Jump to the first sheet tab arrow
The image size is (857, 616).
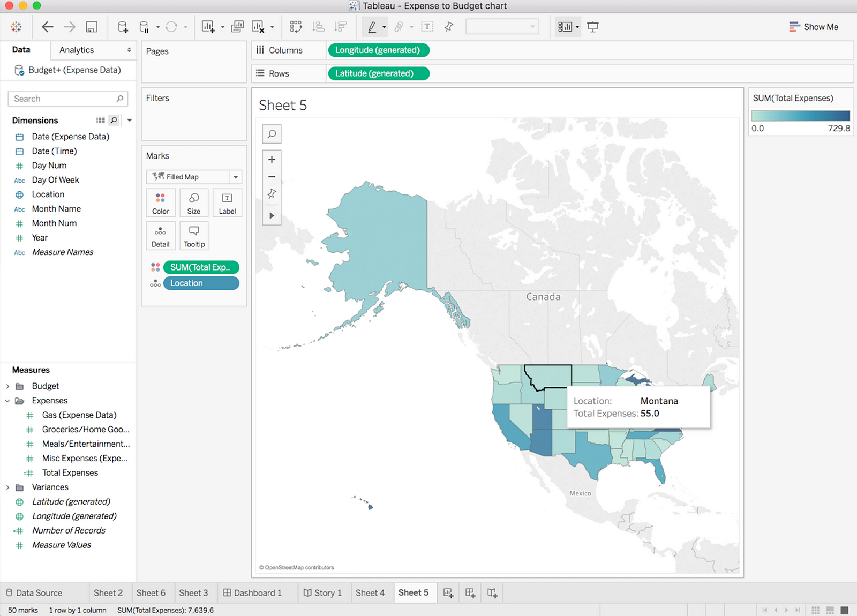(x=765, y=610)
